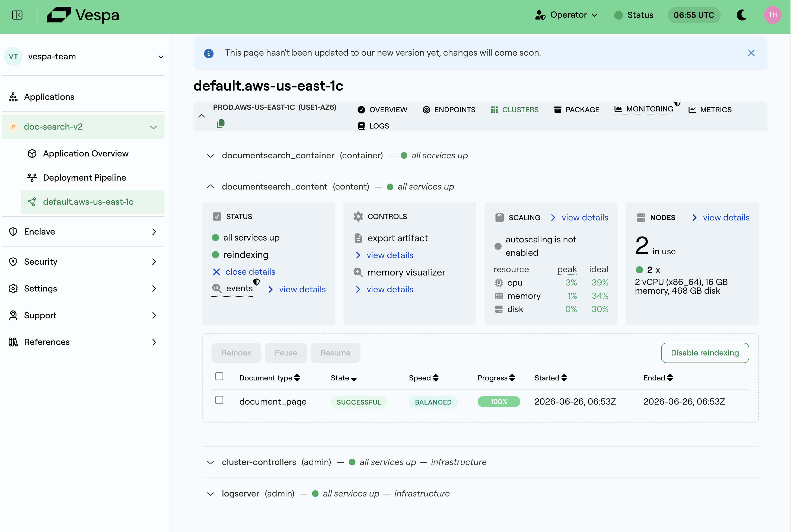The height and width of the screenshot is (532, 791).
Task: Click the NODES server icon
Action: 641,217
